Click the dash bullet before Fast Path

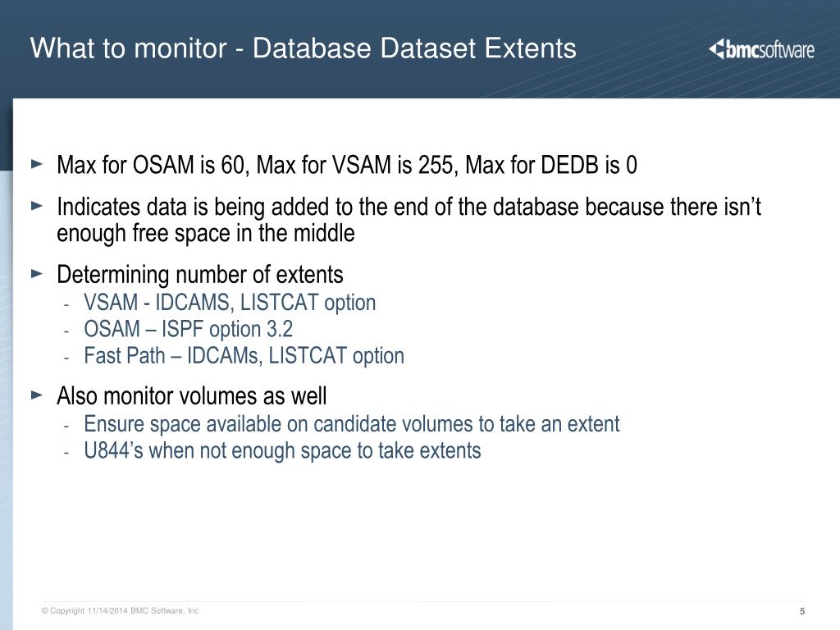66,357
